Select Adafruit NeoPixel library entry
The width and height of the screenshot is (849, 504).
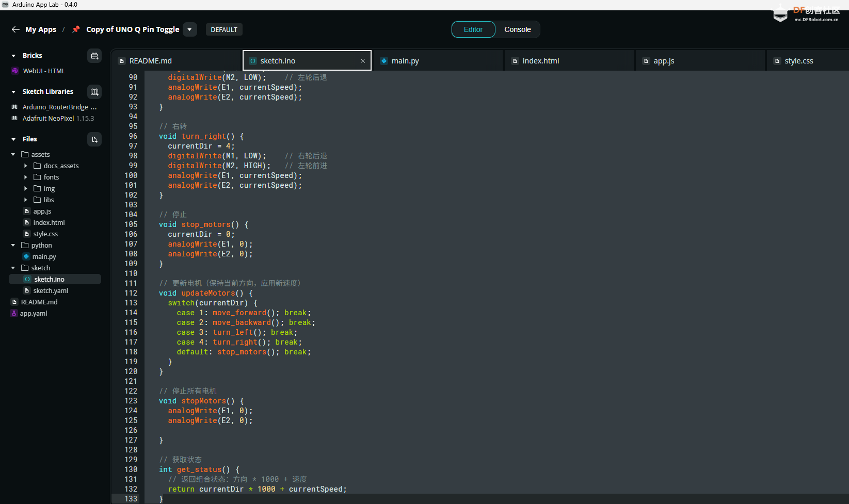click(48, 119)
